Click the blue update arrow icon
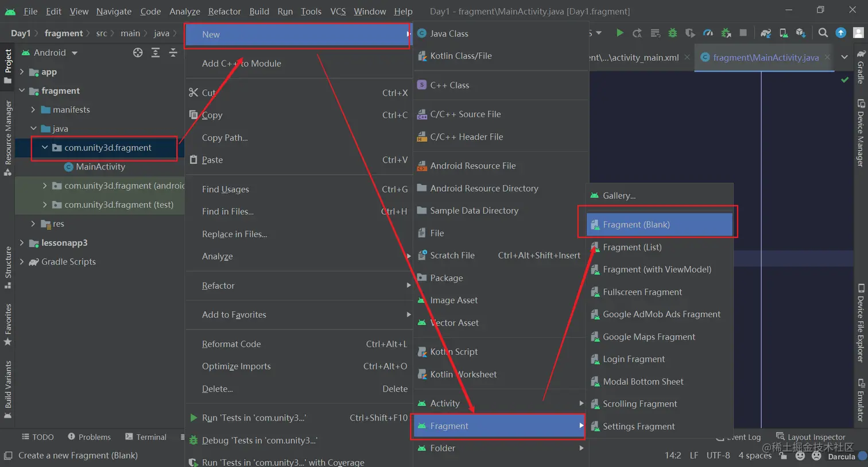Viewport: 868px width, 467px height. [x=840, y=33]
